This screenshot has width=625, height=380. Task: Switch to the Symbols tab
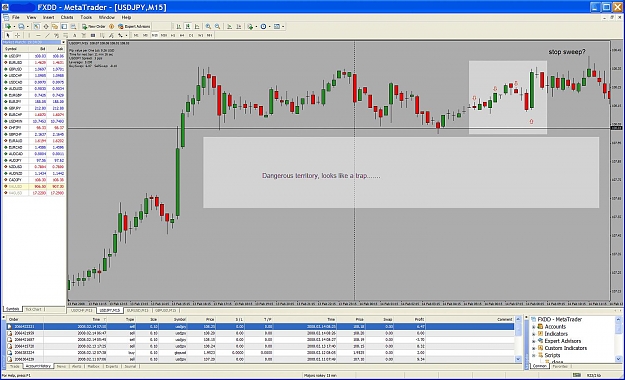point(12,309)
